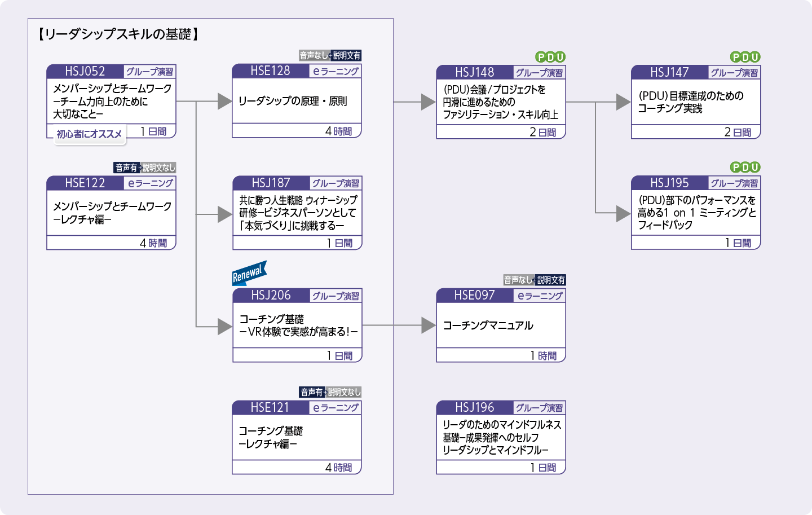This screenshot has height=515, width=812.
Task: Click the 説明文なし tag above HSE122
Action: pyautogui.click(x=158, y=168)
